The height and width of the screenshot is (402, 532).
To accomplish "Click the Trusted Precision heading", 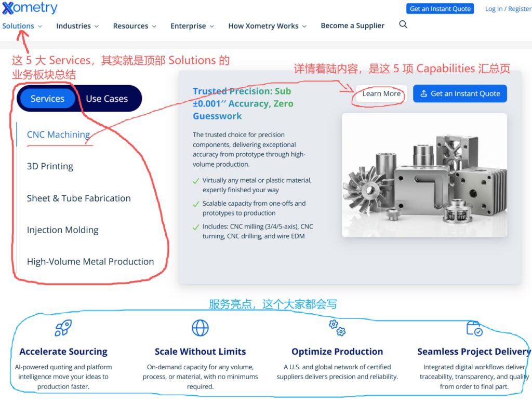I will [243, 103].
